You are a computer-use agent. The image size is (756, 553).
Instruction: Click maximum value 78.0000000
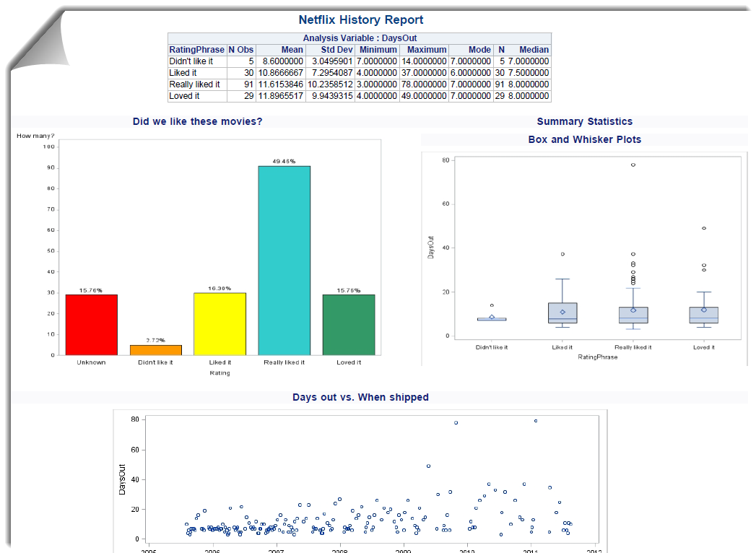(424, 84)
